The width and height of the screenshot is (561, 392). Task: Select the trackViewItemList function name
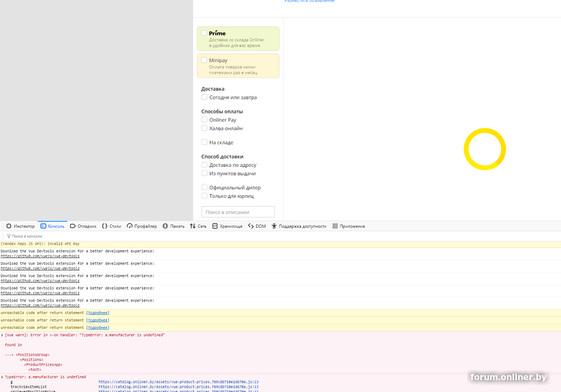[x=29, y=387]
